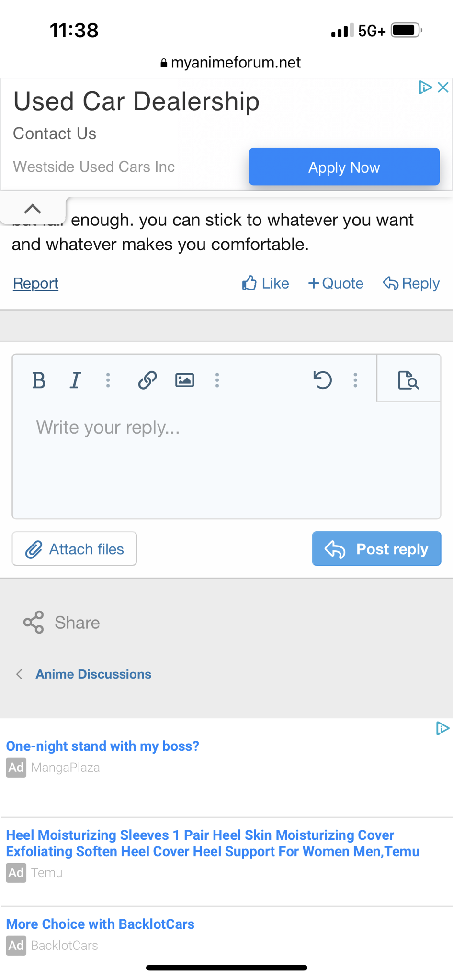This screenshot has width=453, height=980.
Task: Undo the last editor action
Action: (323, 380)
